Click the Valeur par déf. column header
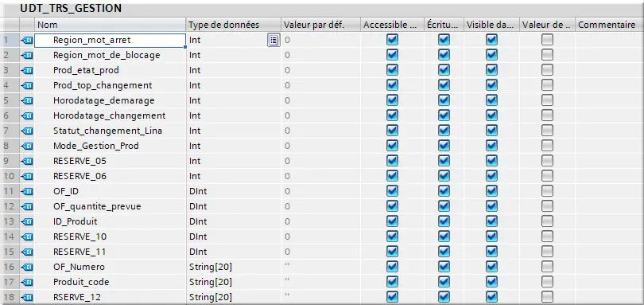Viewport: 644px width, 305px height. (x=320, y=25)
